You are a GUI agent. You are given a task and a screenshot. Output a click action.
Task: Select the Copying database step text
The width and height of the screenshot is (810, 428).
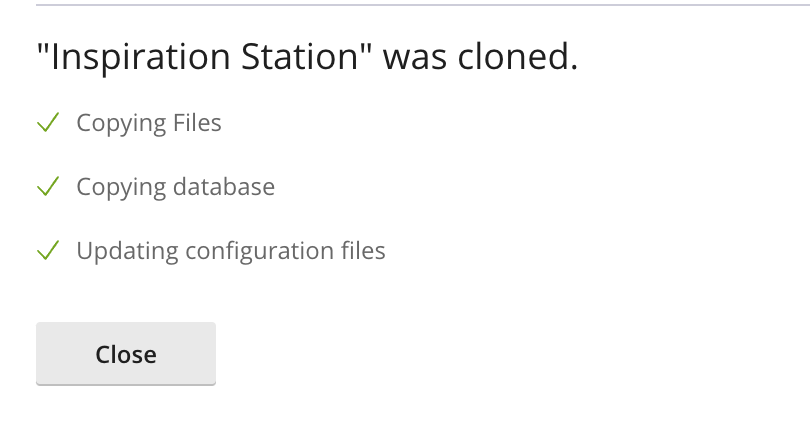(175, 187)
